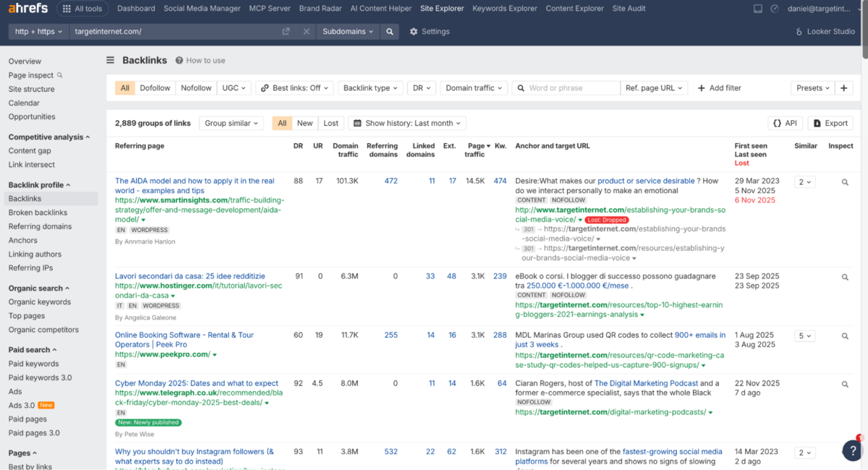868x470 pixels.
Task: Open Domain traffic filter dropdown
Action: pos(473,88)
